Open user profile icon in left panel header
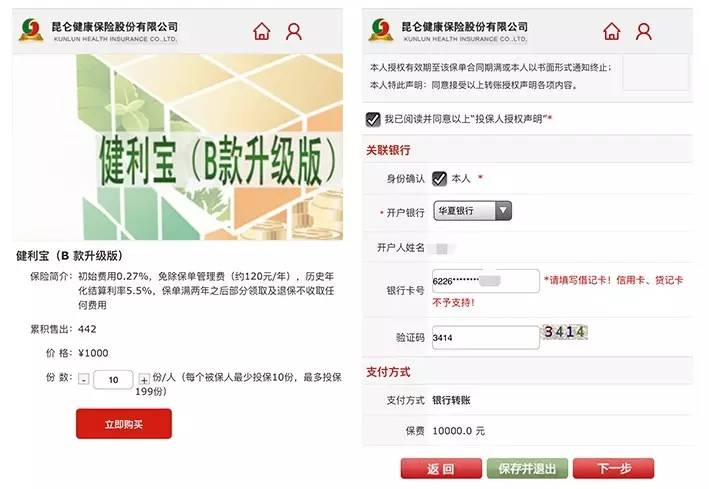This screenshot has width=709, height=489. (x=293, y=32)
